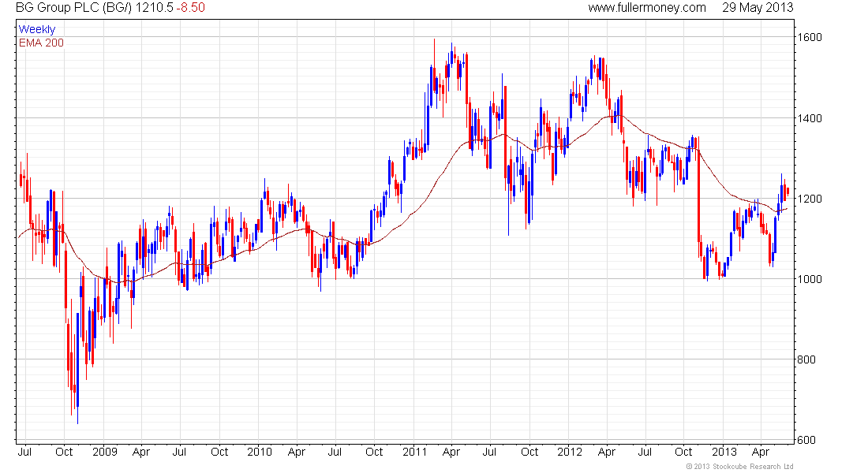Click the 2010 time axis label
The width and height of the screenshot is (868, 473).
[x=260, y=452]
